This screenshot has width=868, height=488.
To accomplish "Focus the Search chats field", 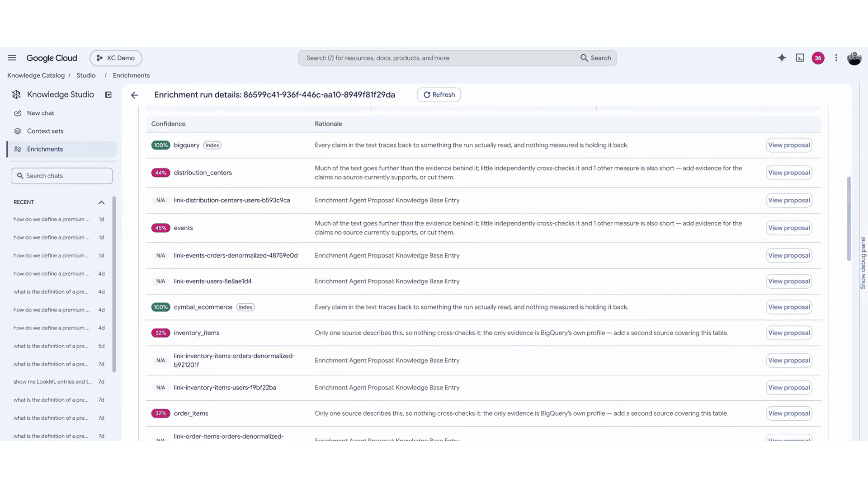I will point(62,176).
